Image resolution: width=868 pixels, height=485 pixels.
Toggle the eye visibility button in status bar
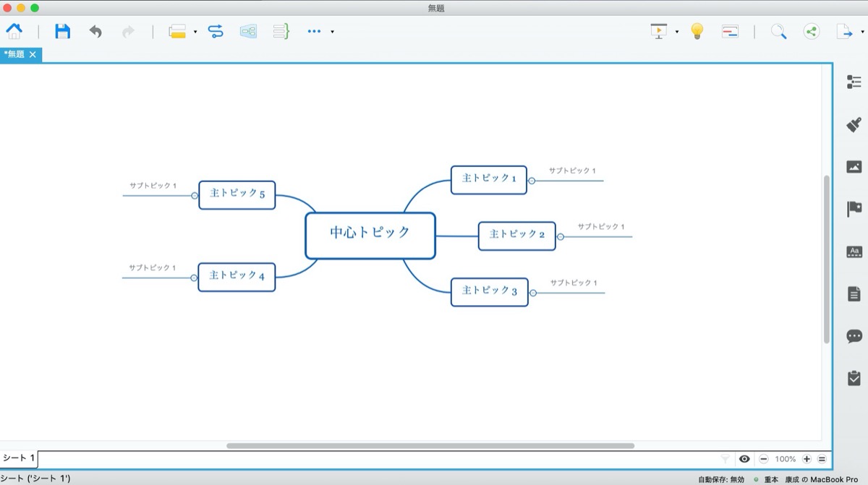(x=744, y=459)
